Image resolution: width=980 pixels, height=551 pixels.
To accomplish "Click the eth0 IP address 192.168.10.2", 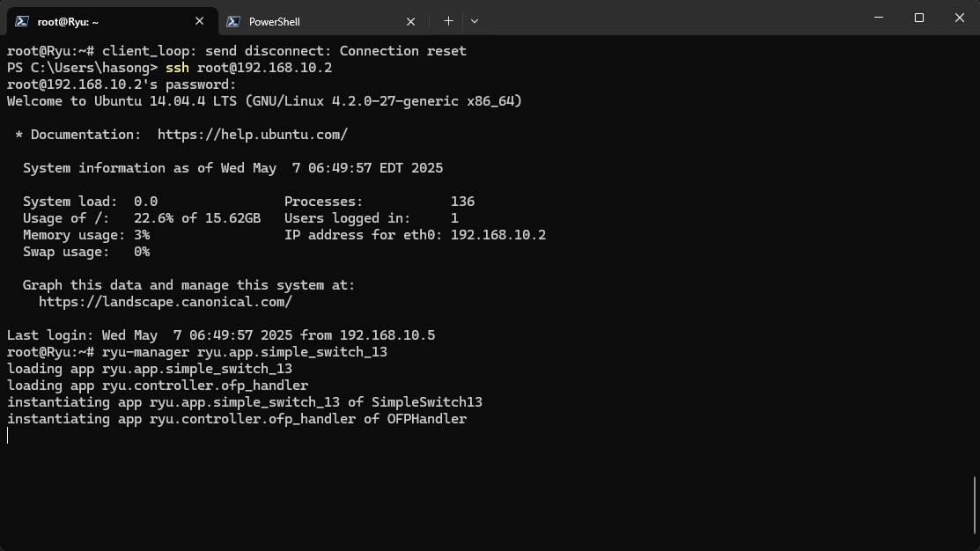I will [498, 235].
